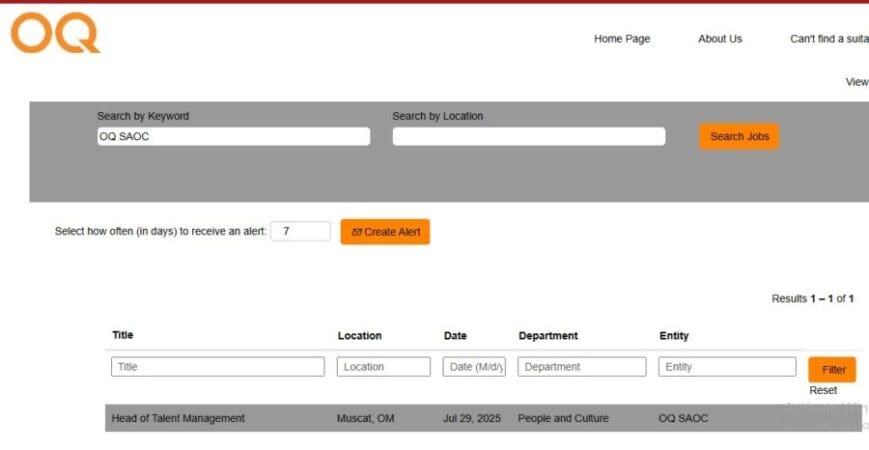This screenshot has height=450, width=869.
Task: Sort results by Department column header
Action: [x=548, y=336]
